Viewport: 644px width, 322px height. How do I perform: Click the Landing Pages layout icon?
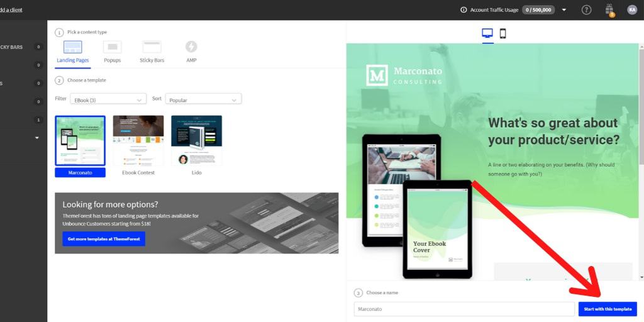pyautogui.click(x=73, y=47)
